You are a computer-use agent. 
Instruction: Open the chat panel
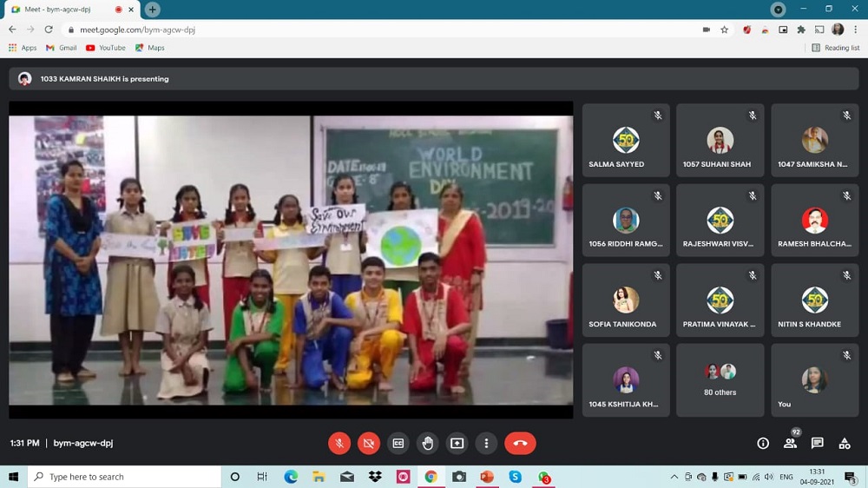pyautogui.click(x=817, y=443)
